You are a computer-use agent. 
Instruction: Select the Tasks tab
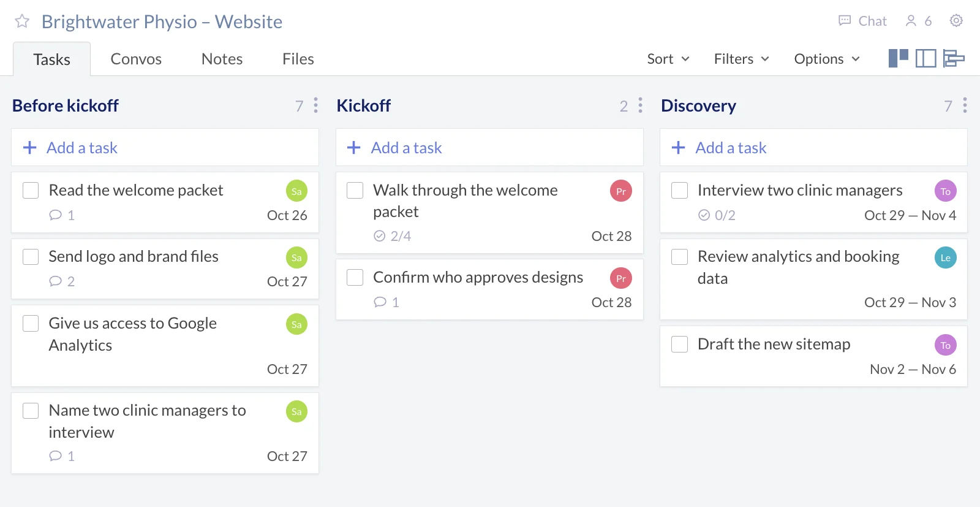[52, 59]
